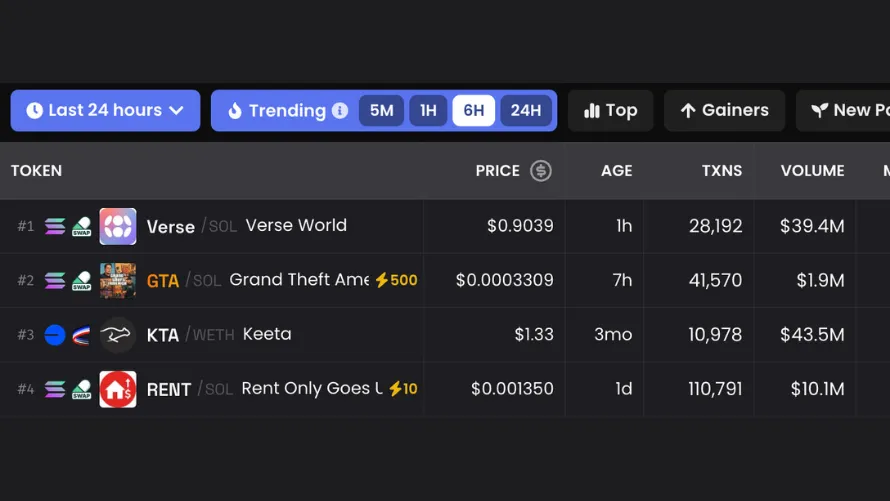Sort by the PRICE column header
Image resolution: width=890 pixels, height=501 pixels.
498,171
